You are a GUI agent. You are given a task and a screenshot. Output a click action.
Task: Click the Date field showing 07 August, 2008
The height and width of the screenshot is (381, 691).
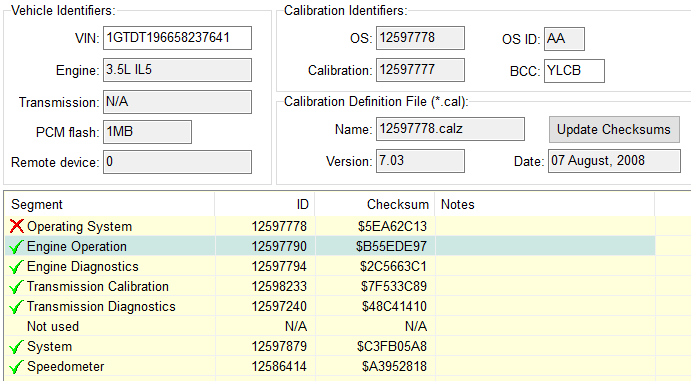coord(614,161)
